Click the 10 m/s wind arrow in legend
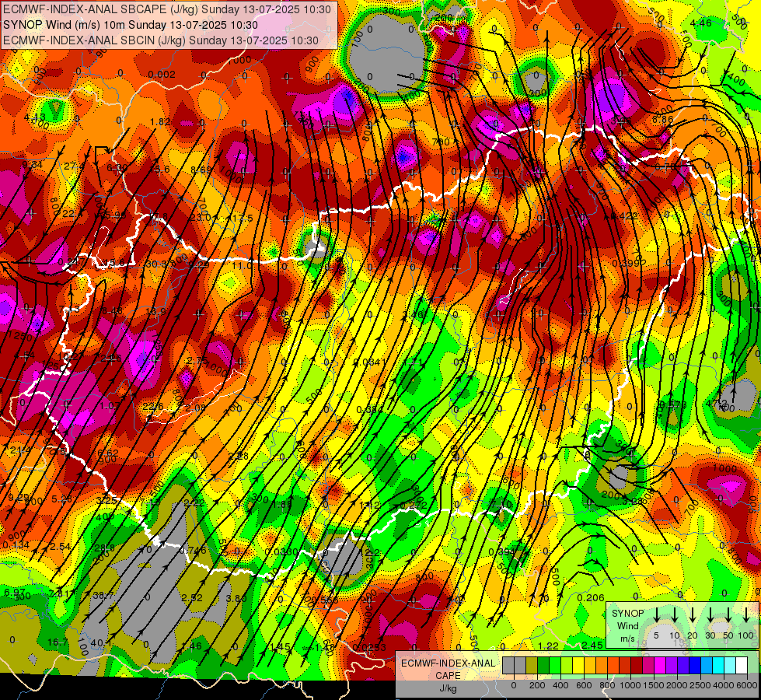 pos(675,615)
